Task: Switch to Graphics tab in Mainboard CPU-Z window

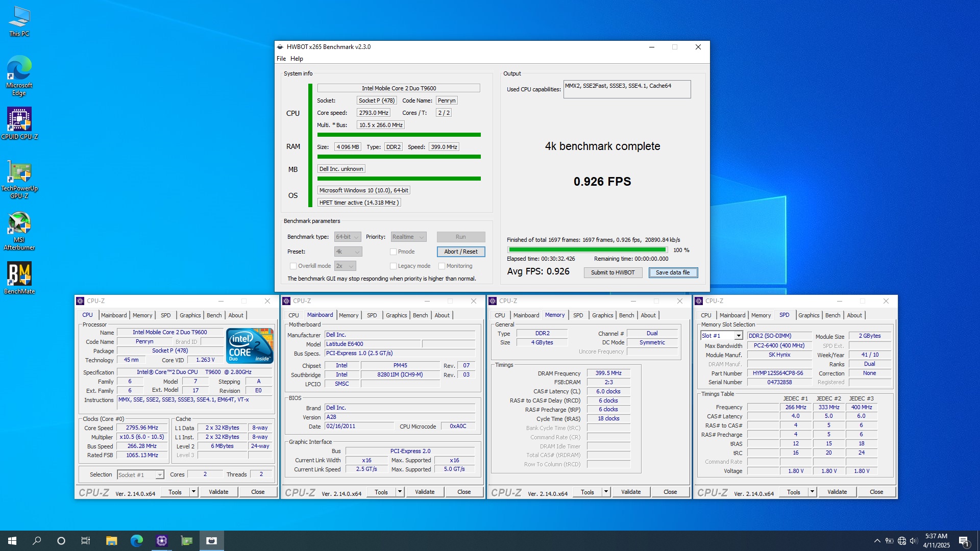Action: 397,315
